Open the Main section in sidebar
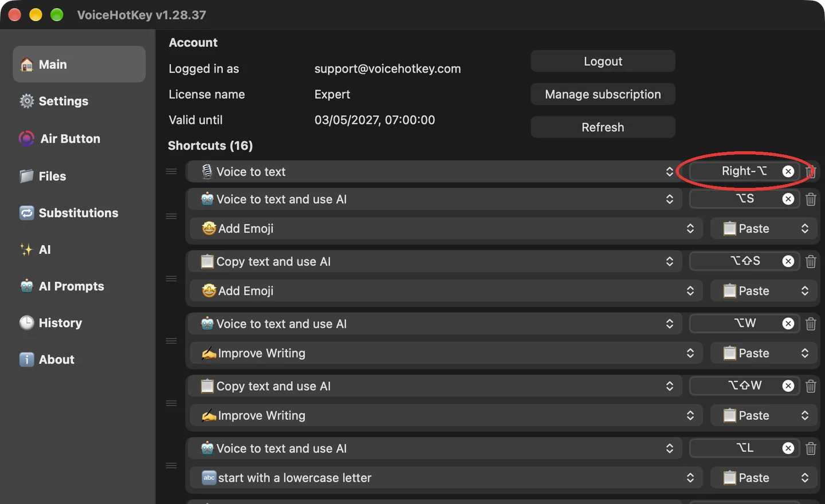 click(79, 64)
